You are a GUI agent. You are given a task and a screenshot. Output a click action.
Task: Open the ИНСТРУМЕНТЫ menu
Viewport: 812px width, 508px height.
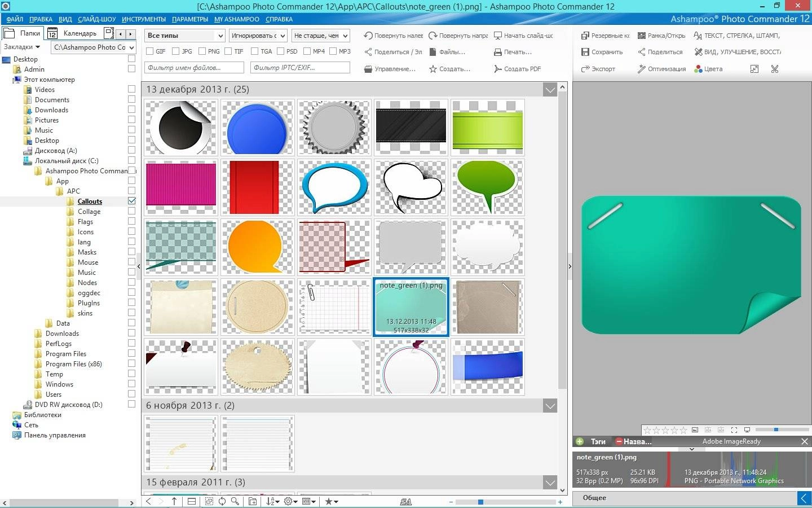pos(144,19)
